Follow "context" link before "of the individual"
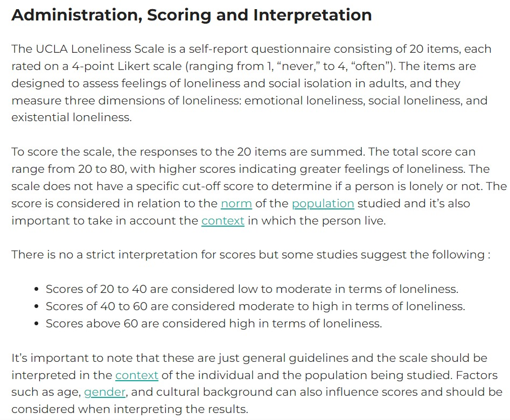This screenshot has width=510, height=420. click(137, 375)
